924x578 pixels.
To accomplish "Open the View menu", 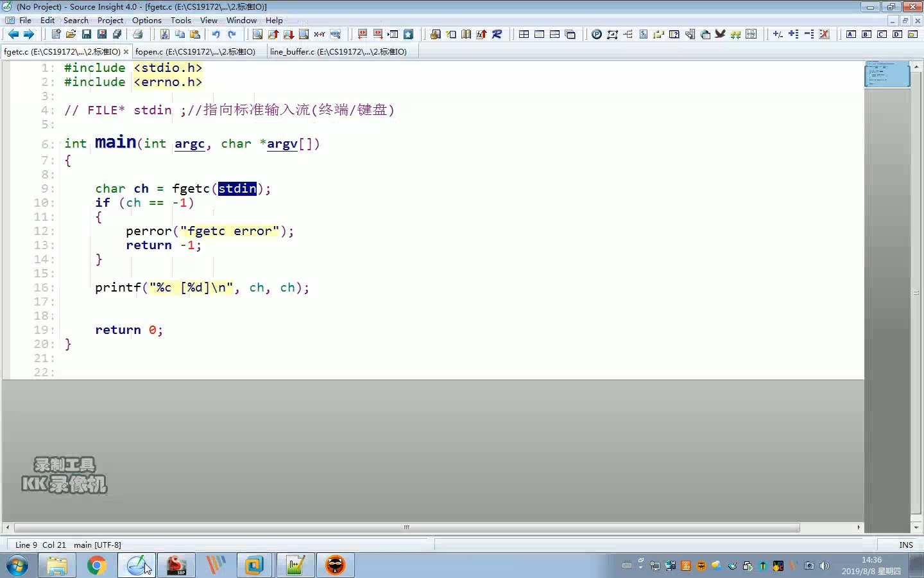I will pos(209,21).
